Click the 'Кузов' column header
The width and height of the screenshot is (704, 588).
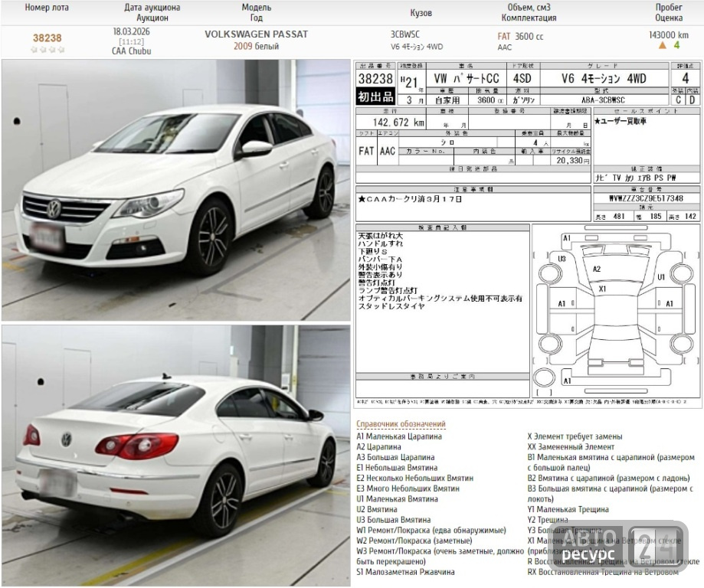(421, 13)
